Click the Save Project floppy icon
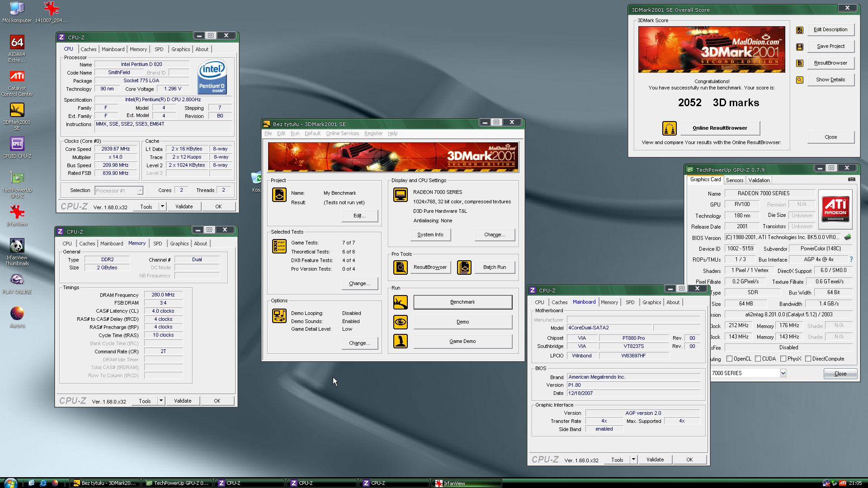868x488 pixels. [x=799, y=47]
